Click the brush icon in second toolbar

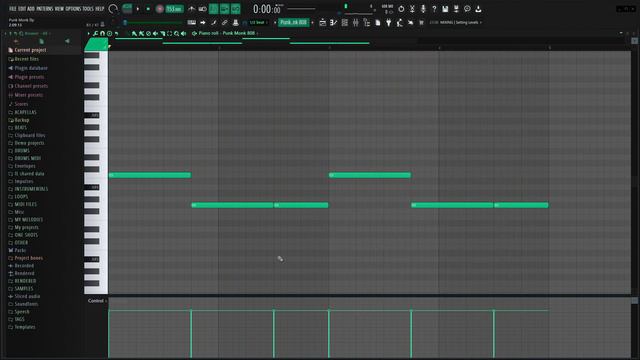(213, 22)
